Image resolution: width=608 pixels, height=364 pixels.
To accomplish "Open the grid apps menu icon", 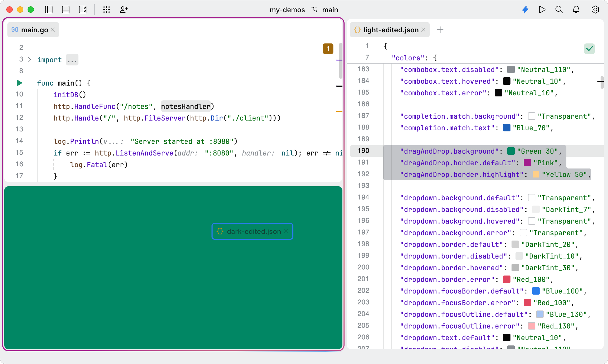I will point(107,10).
